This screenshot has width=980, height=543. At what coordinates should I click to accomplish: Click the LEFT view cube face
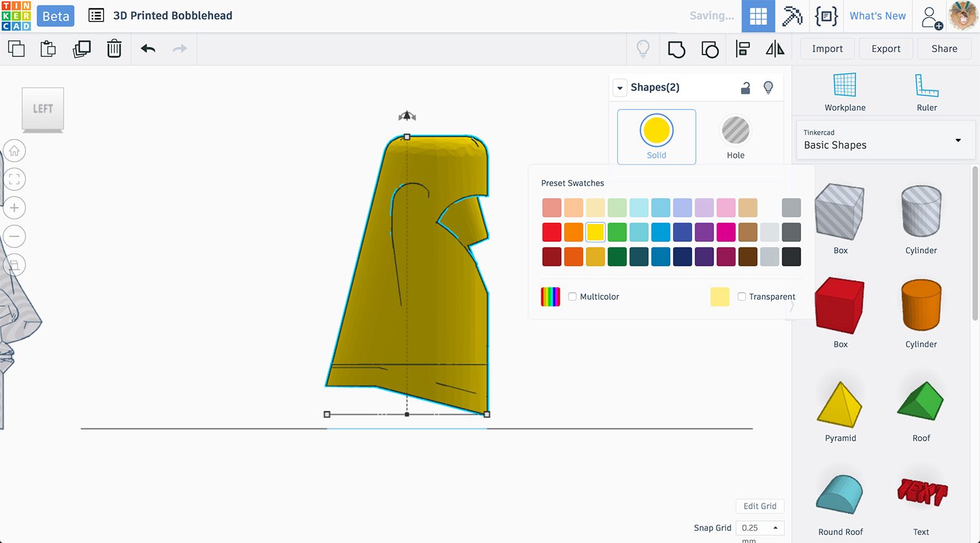(43, 108)
